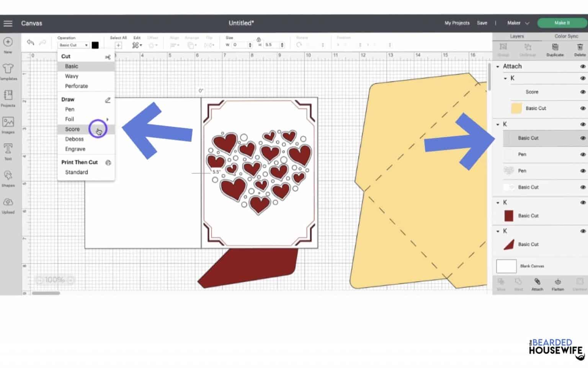Select the Shapes tool
The image size is (588, 374).
(8, 177)
